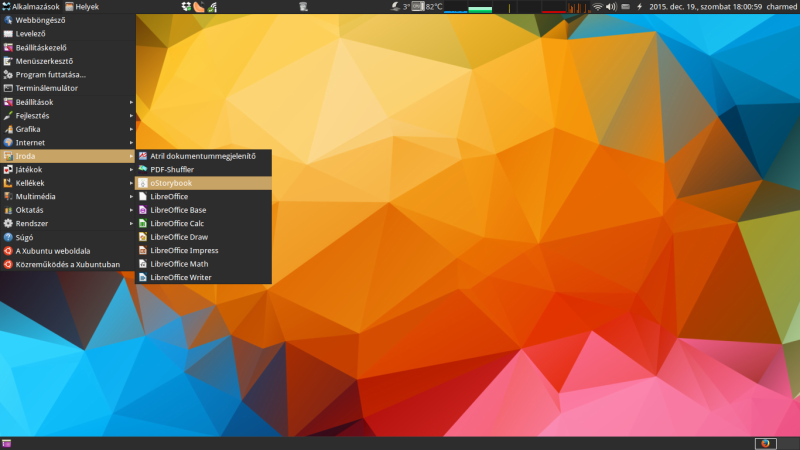800x450 pixels.
Task: Launch LibreOffice Math
Action: pos(203,264)
